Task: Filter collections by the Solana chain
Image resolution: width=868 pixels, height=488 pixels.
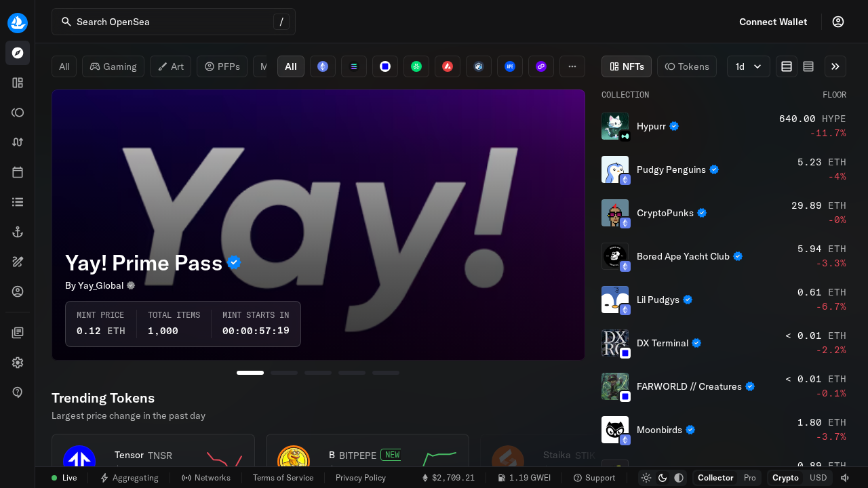Action: (353, 66)
